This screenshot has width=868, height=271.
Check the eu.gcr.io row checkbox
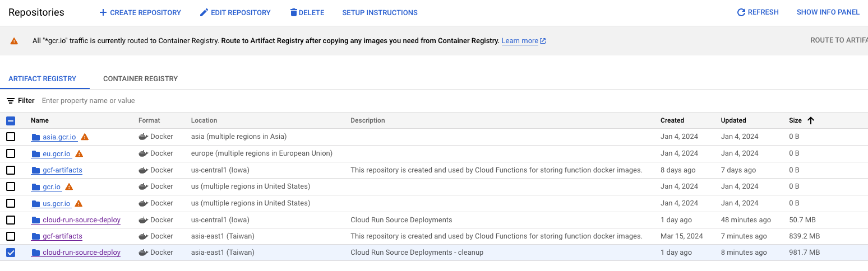[x=11, y=153]
